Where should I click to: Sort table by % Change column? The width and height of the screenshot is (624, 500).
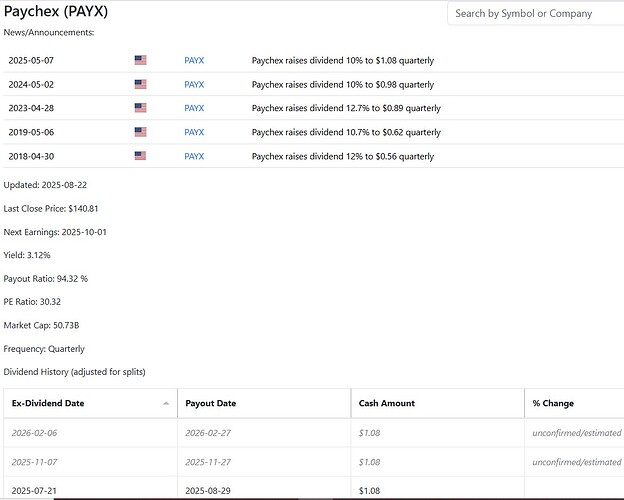point(574,403)
